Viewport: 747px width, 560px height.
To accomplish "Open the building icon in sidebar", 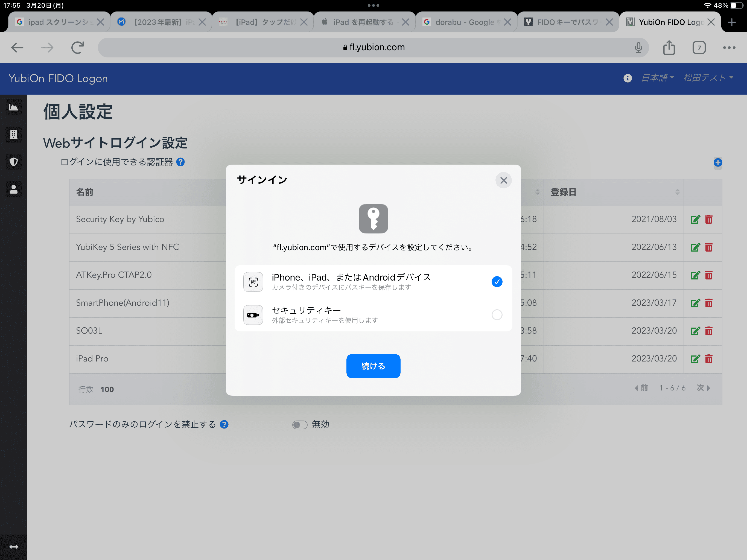I will click(x=13, y=135).
